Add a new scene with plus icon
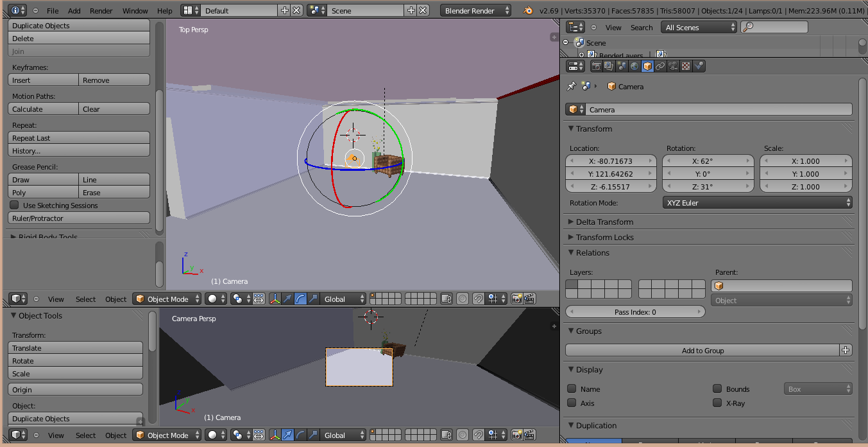 pyautogui.click(x=411, y=10)
